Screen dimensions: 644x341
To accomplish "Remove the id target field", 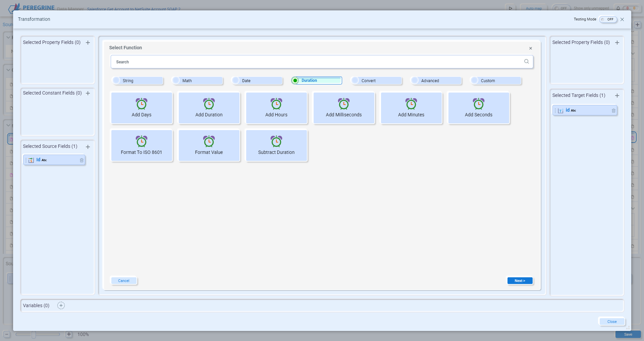I will [x=613, y=111].
